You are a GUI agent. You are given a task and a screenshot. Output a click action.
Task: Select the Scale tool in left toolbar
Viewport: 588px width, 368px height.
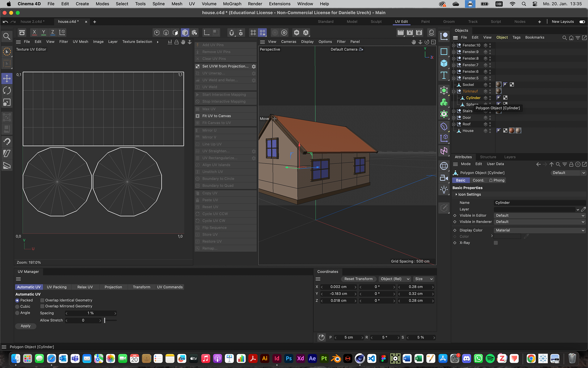(7, 102)
